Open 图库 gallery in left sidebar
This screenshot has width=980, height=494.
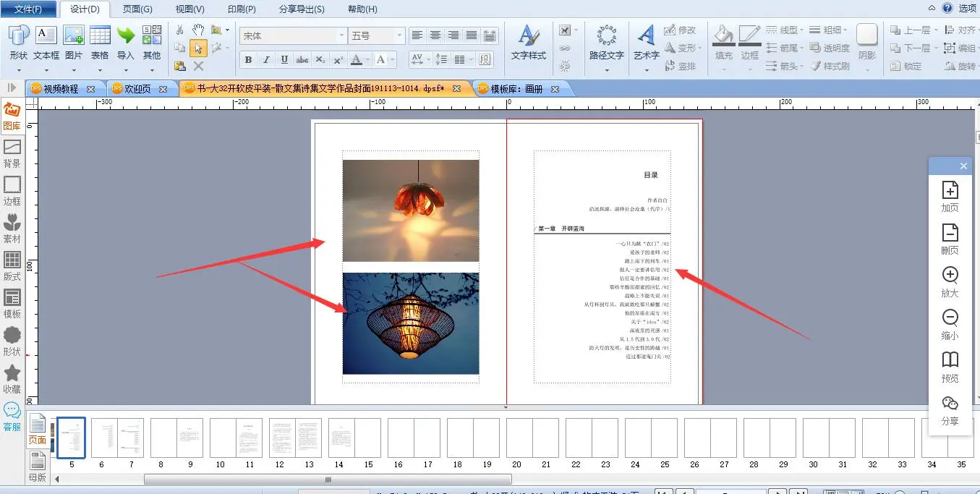[x=12, y=116]
